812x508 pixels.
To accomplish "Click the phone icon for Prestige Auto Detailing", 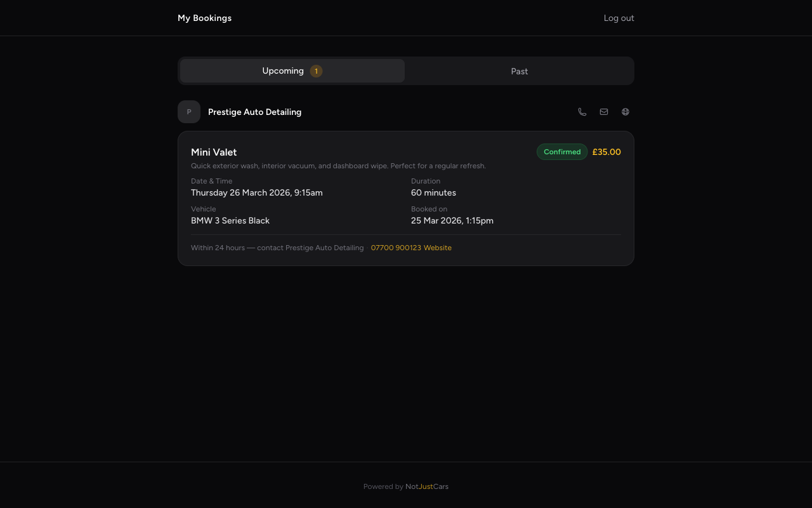I will point(582,112).
